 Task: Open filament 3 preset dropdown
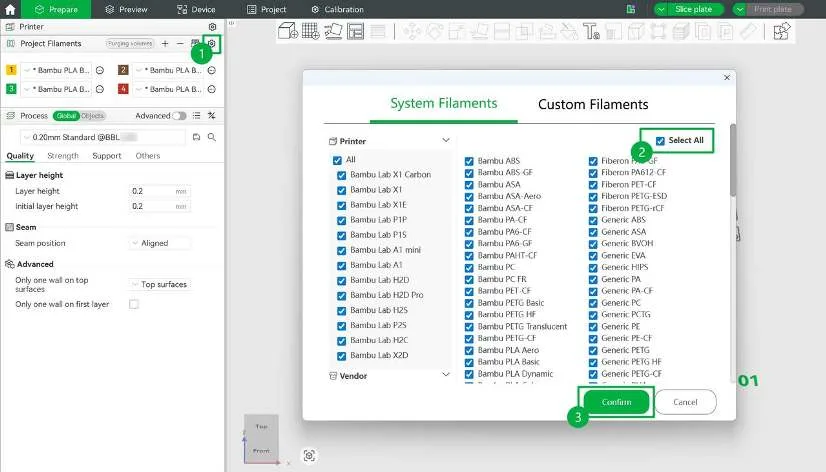tap(56, 89)
